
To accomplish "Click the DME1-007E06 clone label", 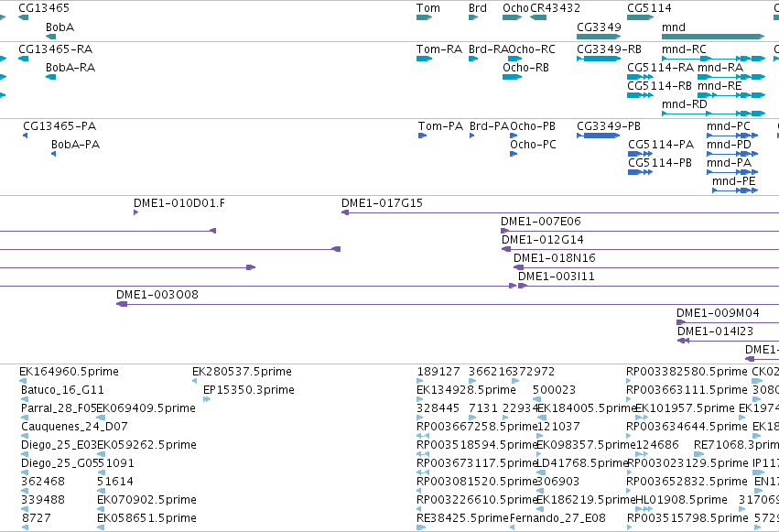I will coord(540,222).
